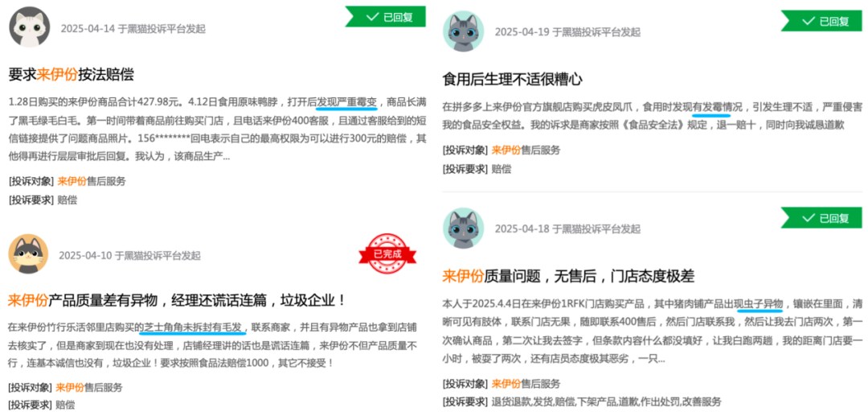Open complaint titled 来伊份质量问题，无售后

(568, 275)
